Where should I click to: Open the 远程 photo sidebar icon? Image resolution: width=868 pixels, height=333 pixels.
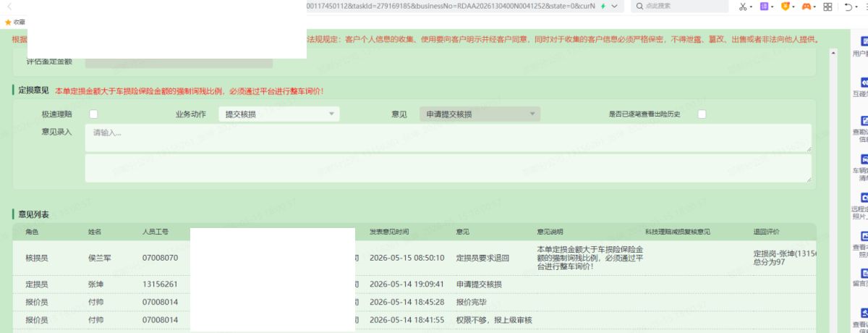(863, 197)
